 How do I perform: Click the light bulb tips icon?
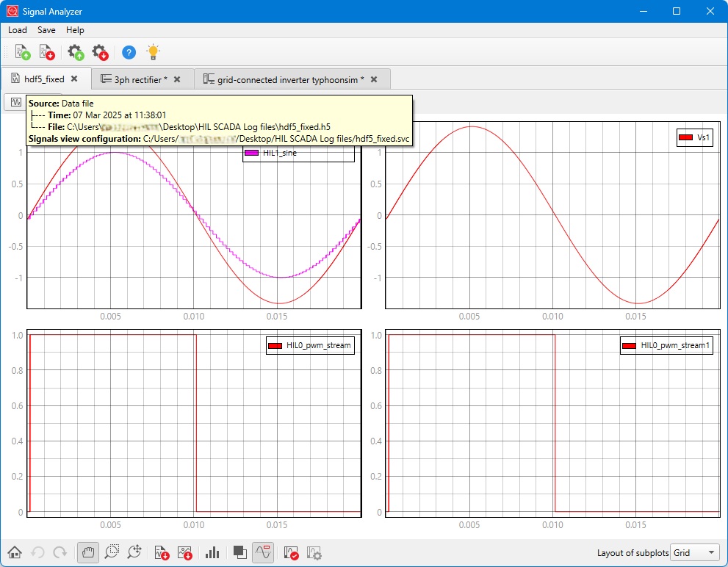point(152,52)
